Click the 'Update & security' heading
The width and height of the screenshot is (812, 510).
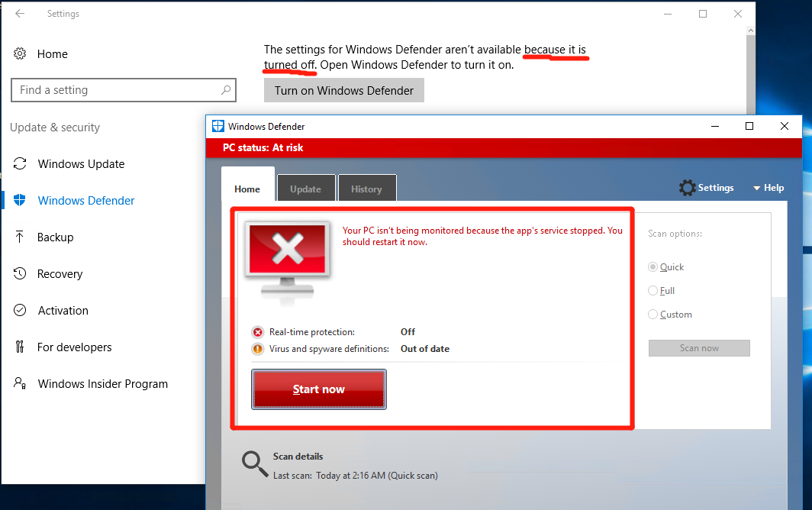pos(55,127)
